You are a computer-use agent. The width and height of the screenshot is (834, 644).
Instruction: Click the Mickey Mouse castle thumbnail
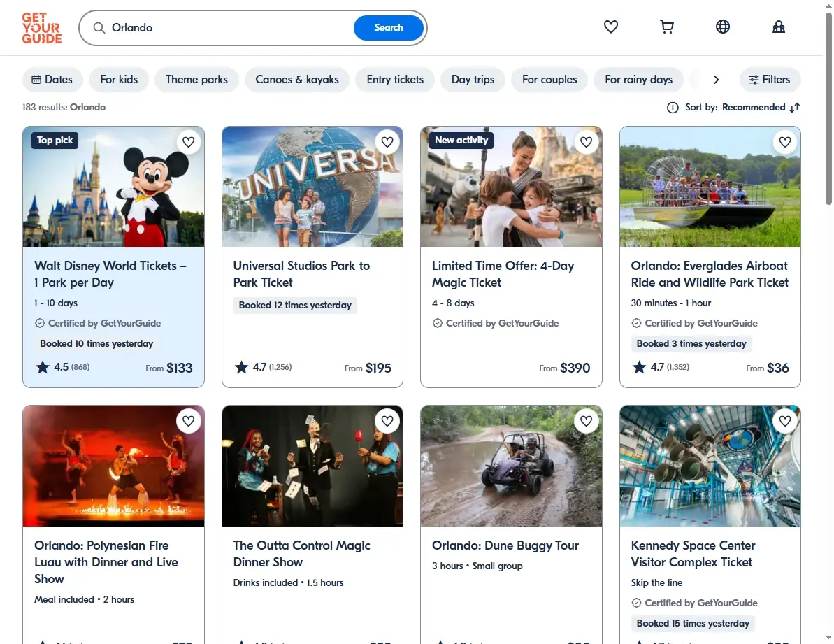pyautogui.click(x=113, y=187)
